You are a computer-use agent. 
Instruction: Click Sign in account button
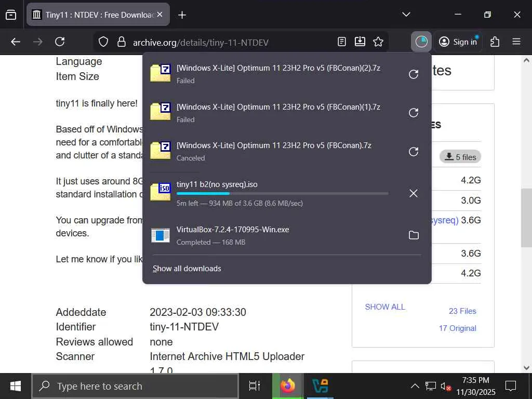(458, 42)
